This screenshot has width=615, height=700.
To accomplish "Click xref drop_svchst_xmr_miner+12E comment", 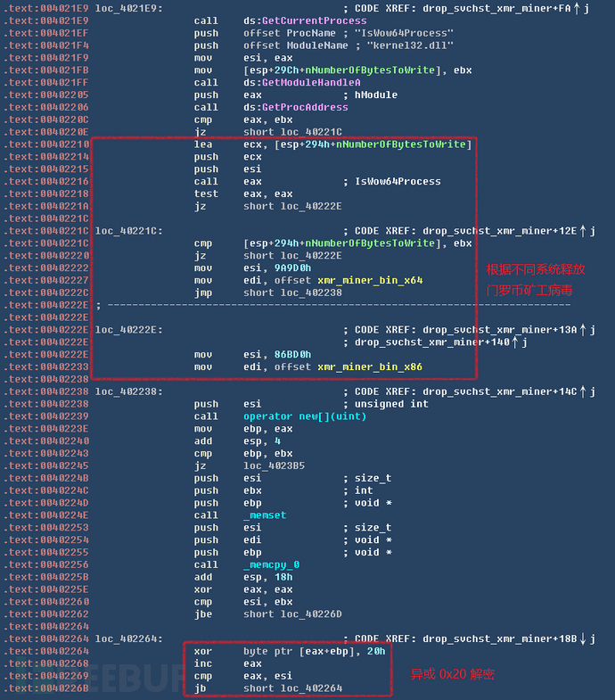I will (x=500, y=231).
